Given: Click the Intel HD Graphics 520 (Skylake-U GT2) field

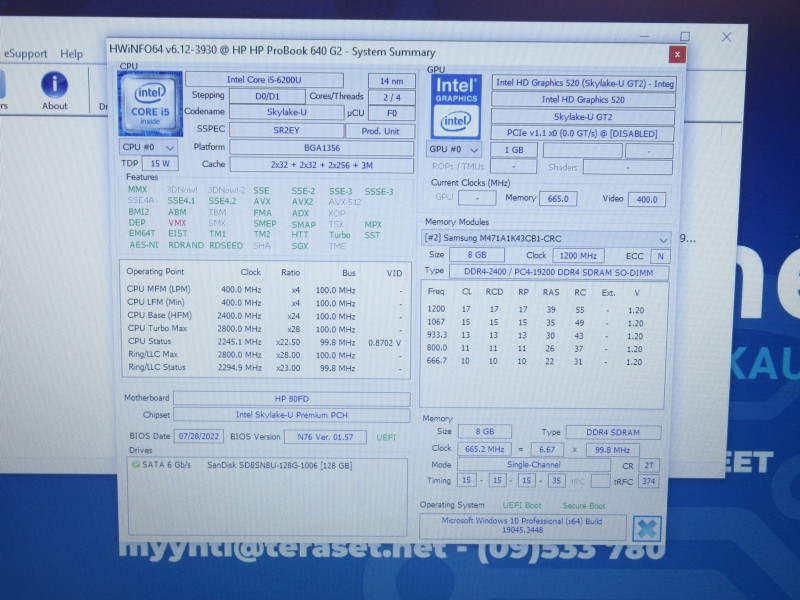Looking at the screenshot, I should click(584, 83).
